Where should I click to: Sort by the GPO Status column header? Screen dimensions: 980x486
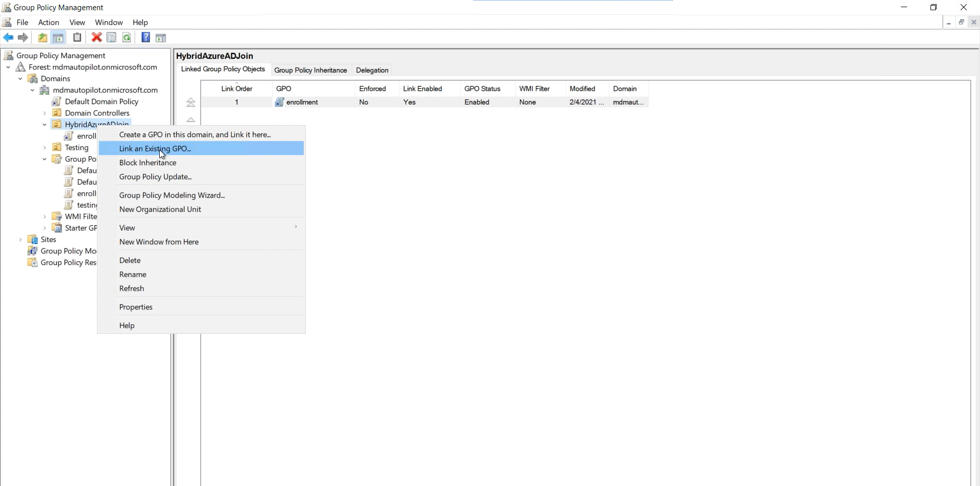pyautogui.click(x=487, y=88)
